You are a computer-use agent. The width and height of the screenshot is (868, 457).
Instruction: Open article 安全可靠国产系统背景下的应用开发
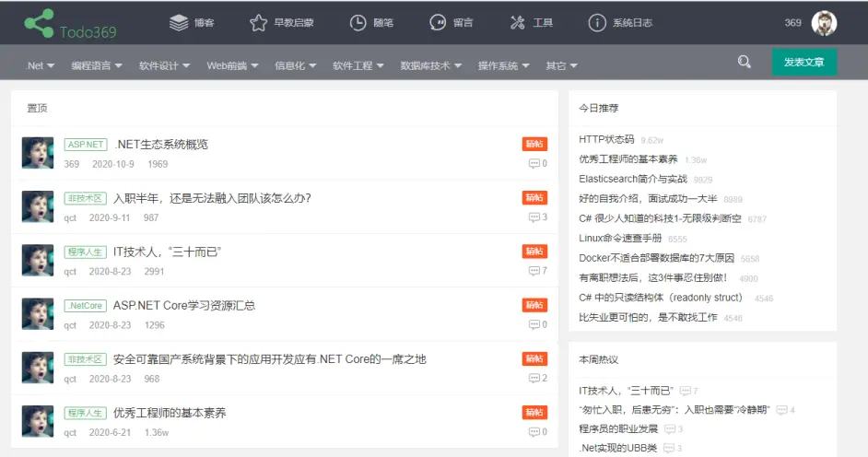(x=270, y=359)
